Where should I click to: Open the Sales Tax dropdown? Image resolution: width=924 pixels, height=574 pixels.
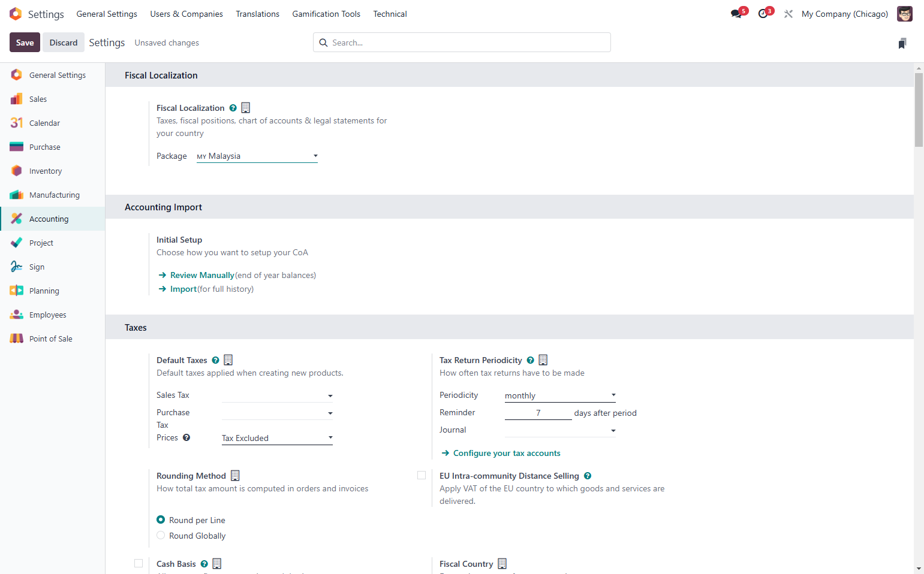[277, 395]
